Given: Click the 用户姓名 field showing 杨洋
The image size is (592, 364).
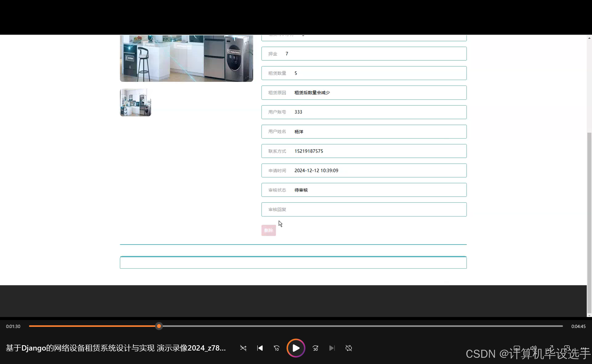Looking at the screenshot, I should 364,132.
